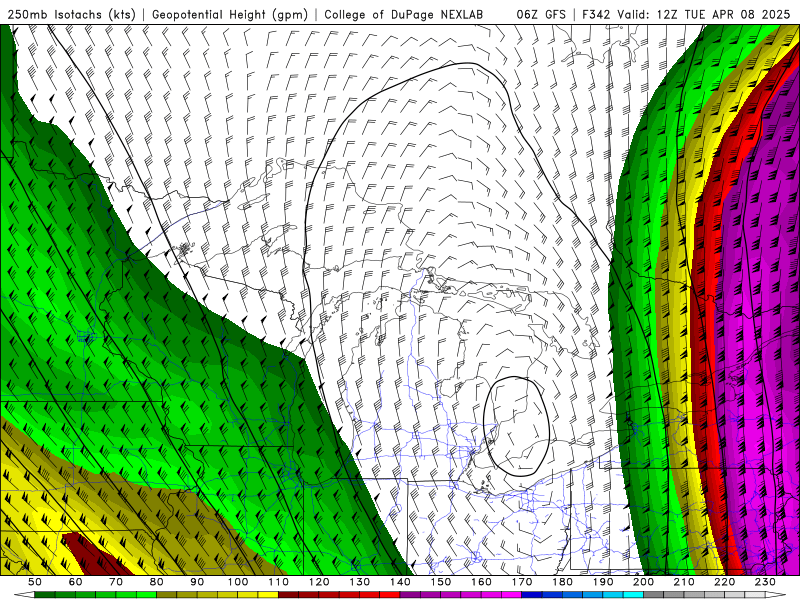Click the '120' color scale label
800x600 pixels.
pyautogui.click(x=319, y=582)
